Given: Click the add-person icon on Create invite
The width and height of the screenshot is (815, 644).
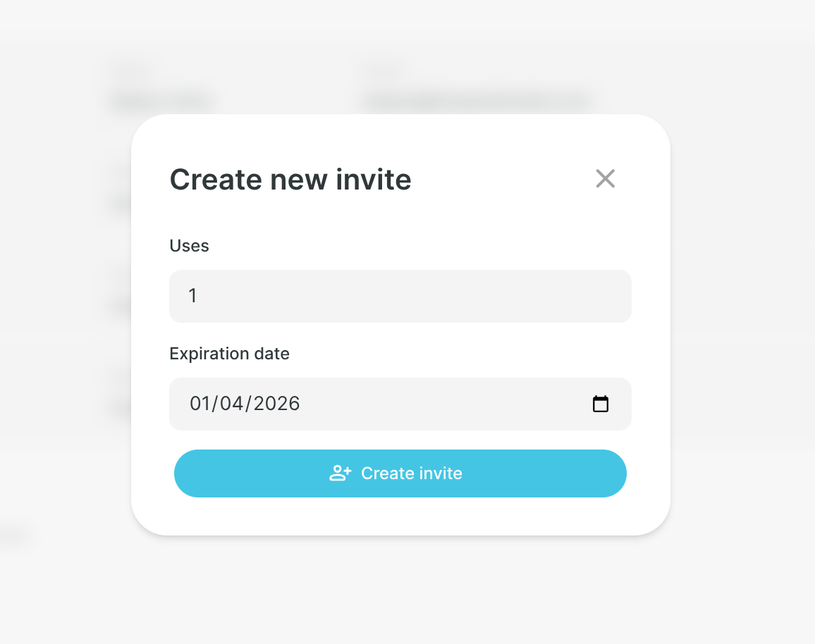Looking at the screenshot, I should click(x=341, y=473).
